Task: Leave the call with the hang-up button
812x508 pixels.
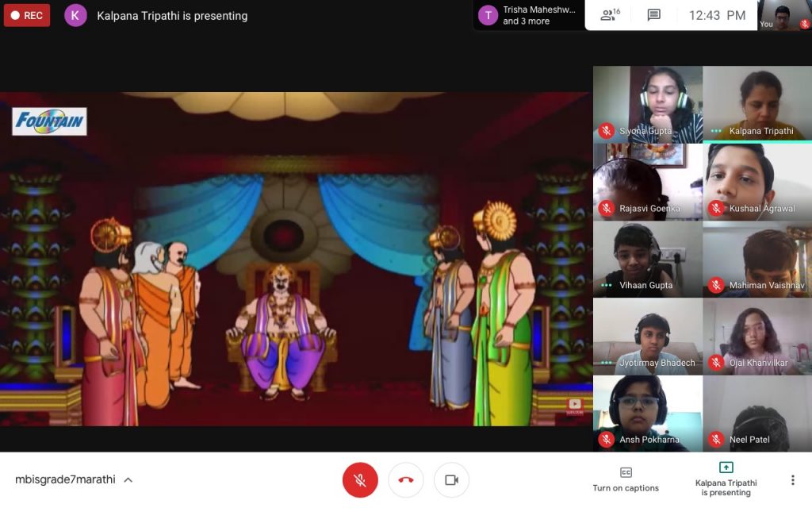Action: tap(406, 480)
